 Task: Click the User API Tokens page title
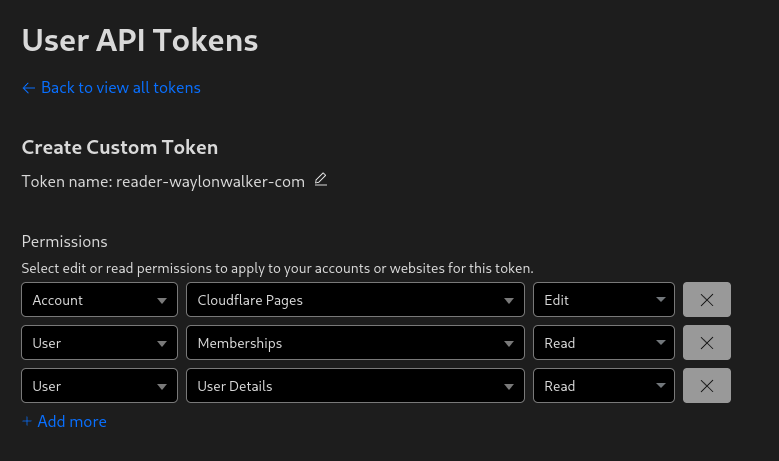(140, 40)
